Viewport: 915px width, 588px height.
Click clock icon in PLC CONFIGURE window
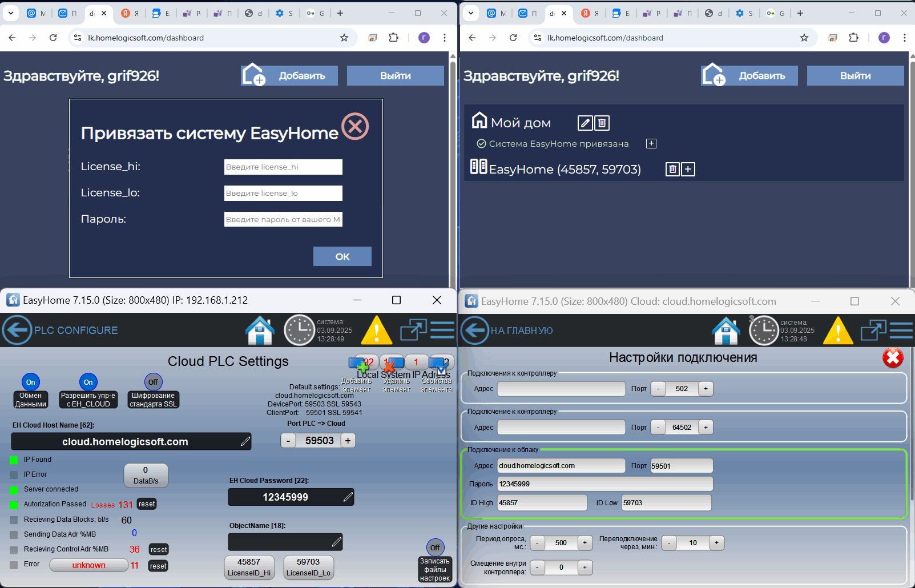click(299, 330)
